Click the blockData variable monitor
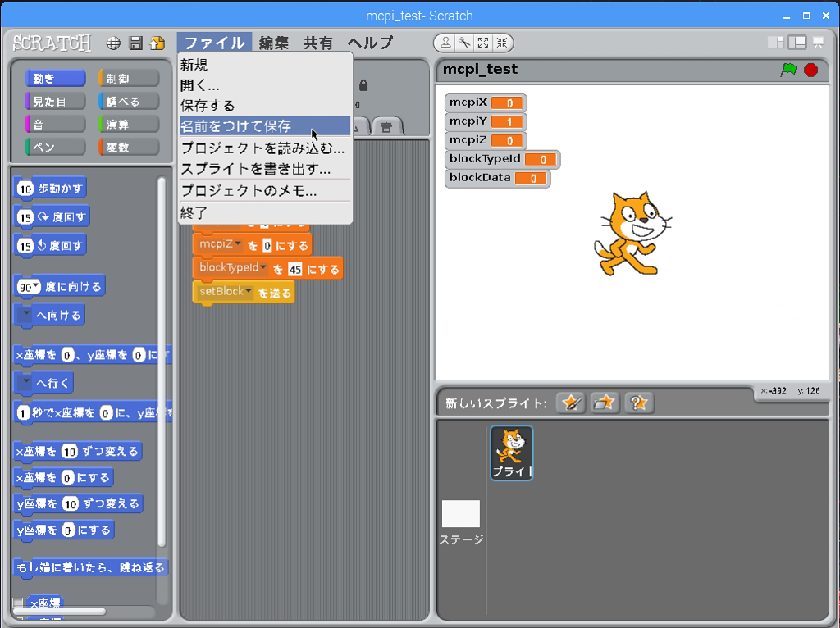 [x=498, y=178]
